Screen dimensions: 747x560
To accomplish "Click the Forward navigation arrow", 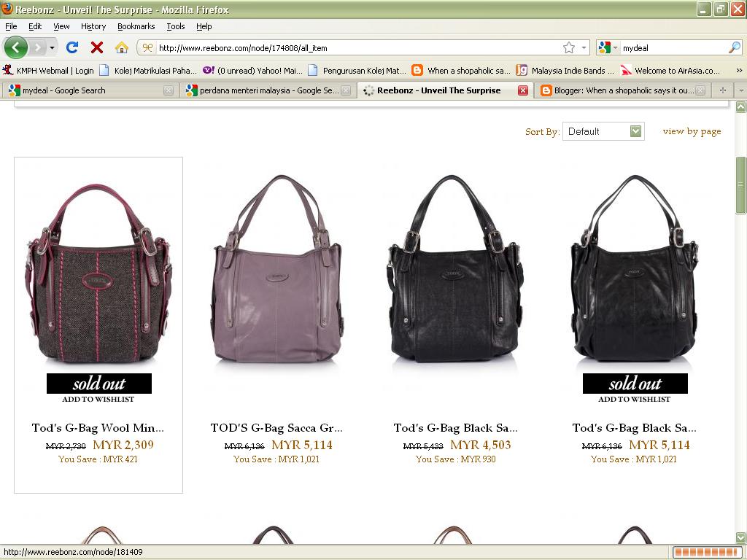I will point(38,47).
